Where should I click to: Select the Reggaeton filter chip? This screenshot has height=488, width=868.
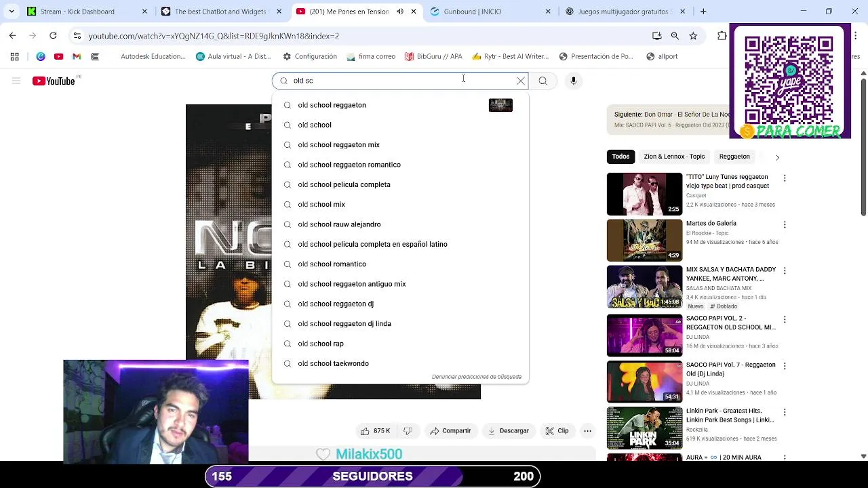click(734, 157)
